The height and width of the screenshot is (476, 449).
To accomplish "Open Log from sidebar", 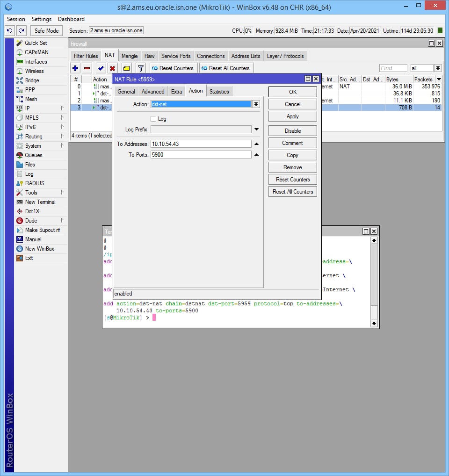I will coord(29,174).
